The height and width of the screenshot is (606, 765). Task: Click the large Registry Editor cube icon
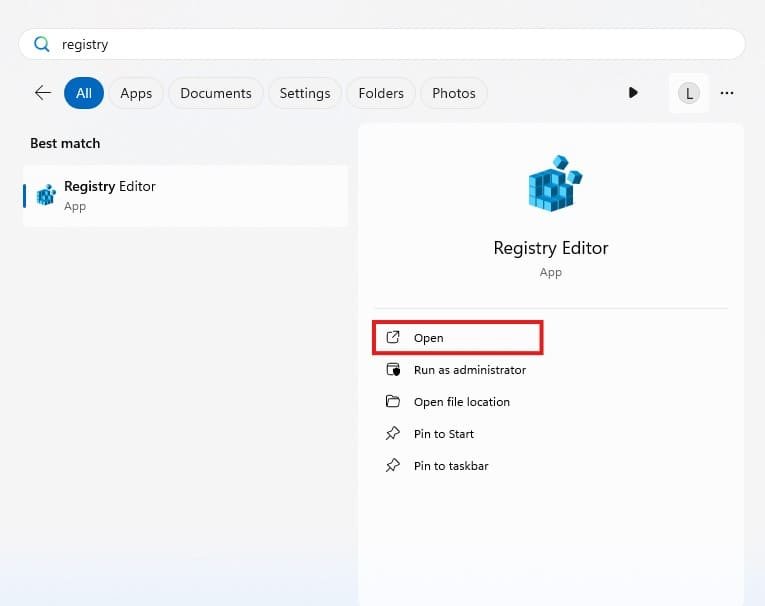coord(555,183)
